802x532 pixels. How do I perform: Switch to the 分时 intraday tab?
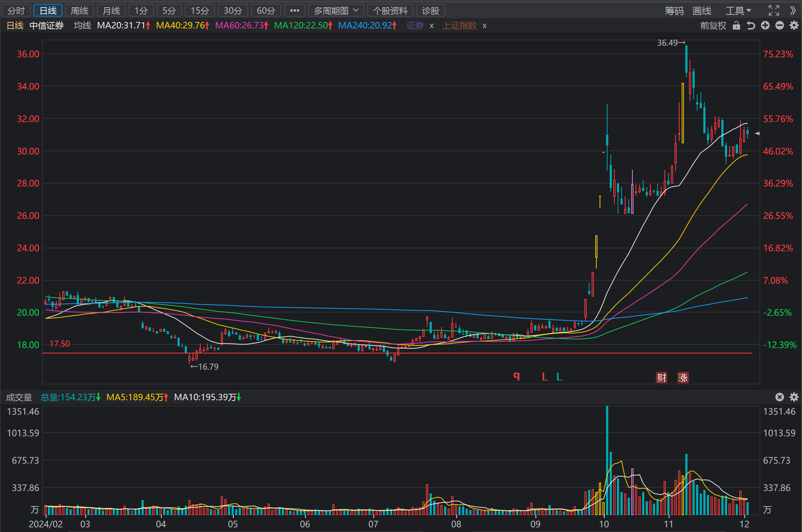(16, 10)
